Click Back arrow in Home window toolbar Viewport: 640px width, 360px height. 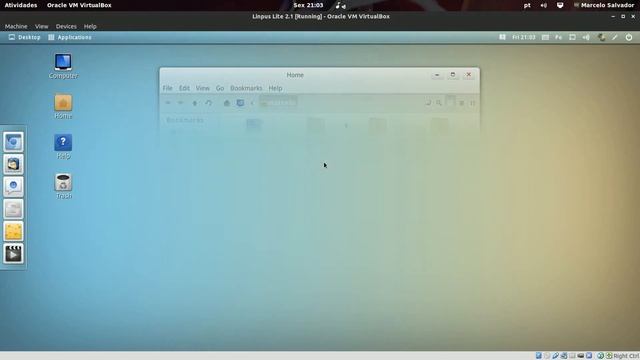click(168, 103)
